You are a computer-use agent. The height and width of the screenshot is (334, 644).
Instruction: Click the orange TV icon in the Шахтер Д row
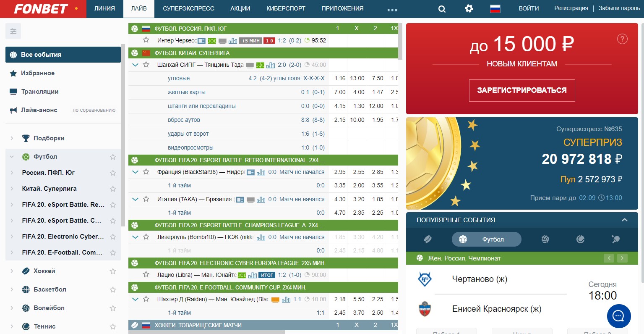click(275, 300)
